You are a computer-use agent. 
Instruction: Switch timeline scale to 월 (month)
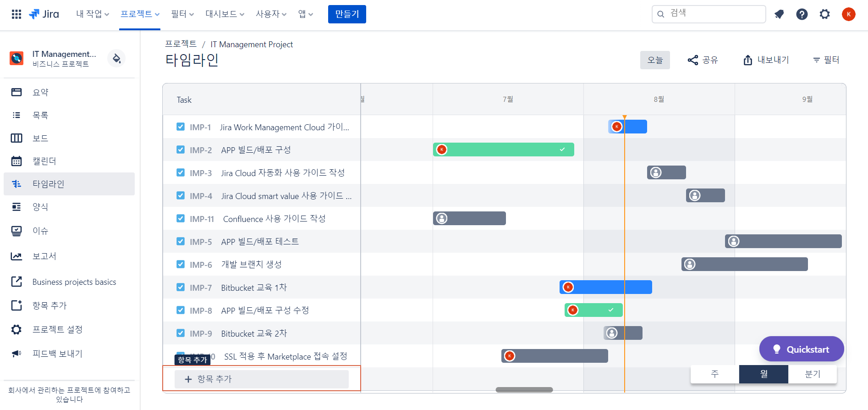point(764,374)
